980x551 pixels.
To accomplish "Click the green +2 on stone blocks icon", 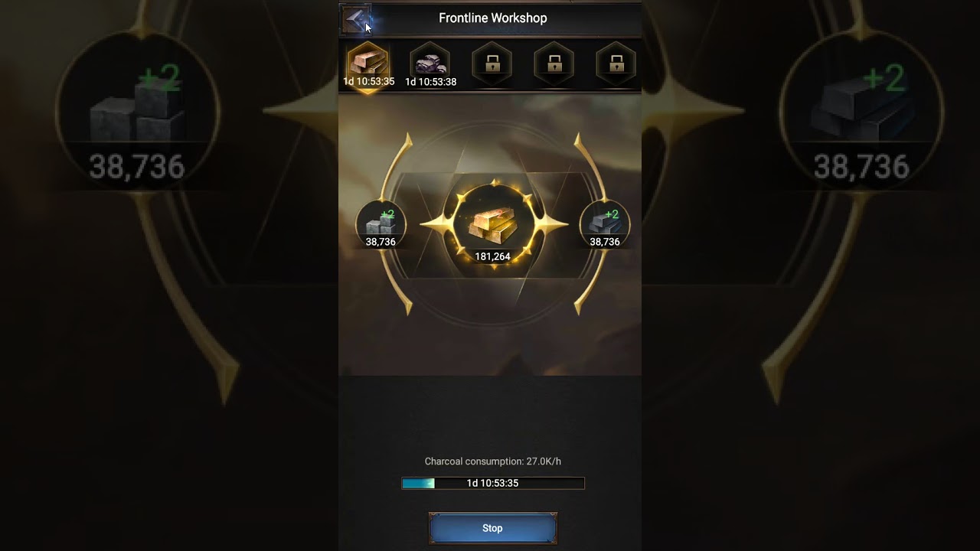I will 387,215.
